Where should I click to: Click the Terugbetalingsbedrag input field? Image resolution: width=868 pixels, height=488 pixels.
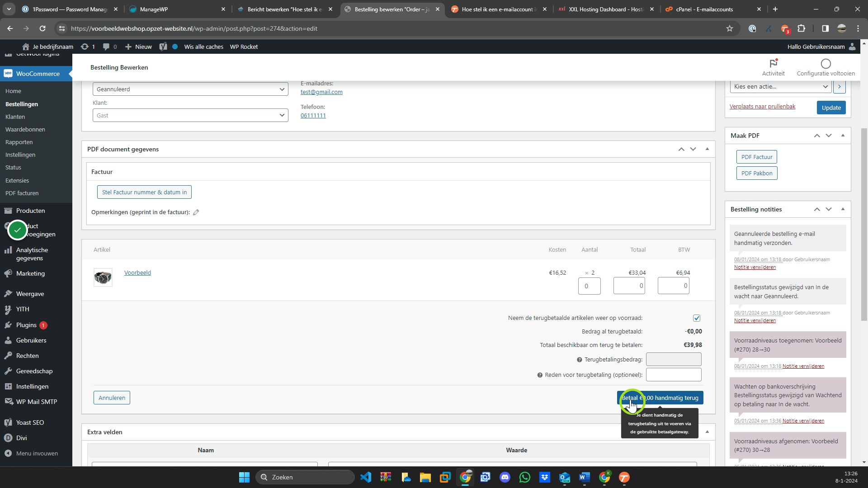coord(674,360)
